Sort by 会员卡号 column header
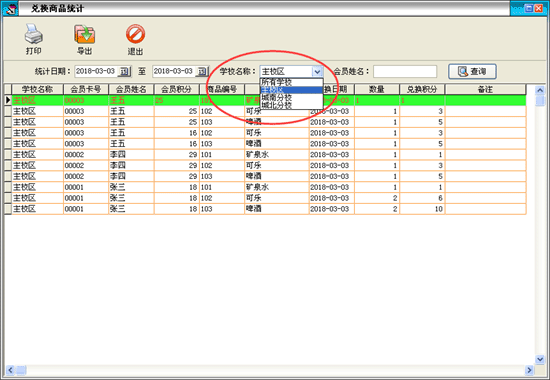Image resolution: width=550 pixels, height=380 pixels. point(86,89)
